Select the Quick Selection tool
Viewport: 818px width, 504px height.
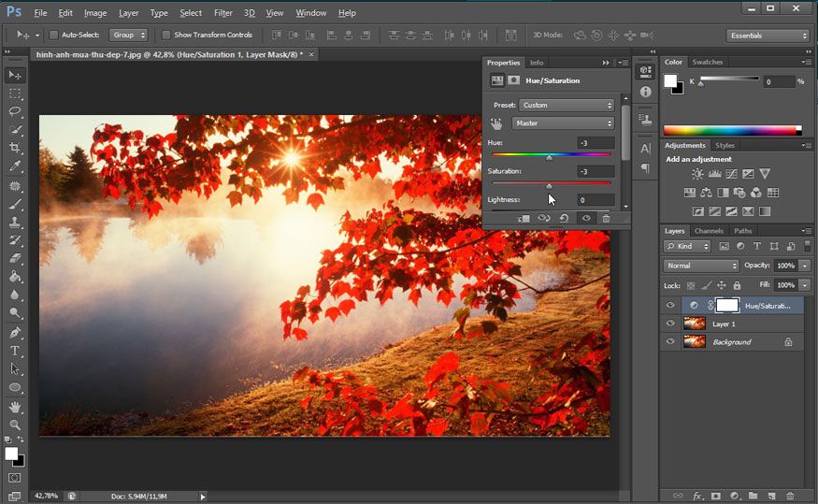(x=15, y=129)
